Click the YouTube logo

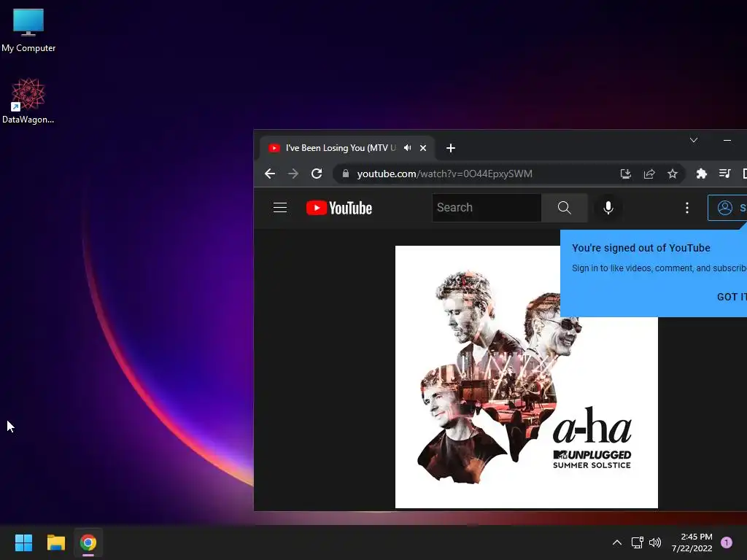click(338, 208)
